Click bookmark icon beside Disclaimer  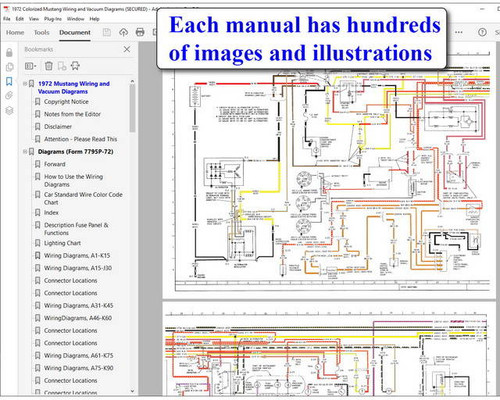click(38, 127)
